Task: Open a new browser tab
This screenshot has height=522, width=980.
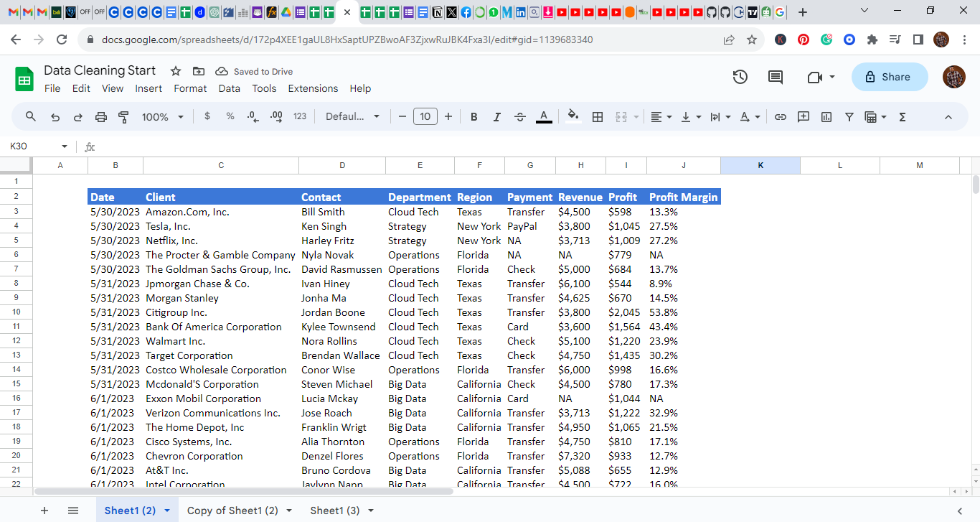Action: pyautogui.click(x=803, y=12)
